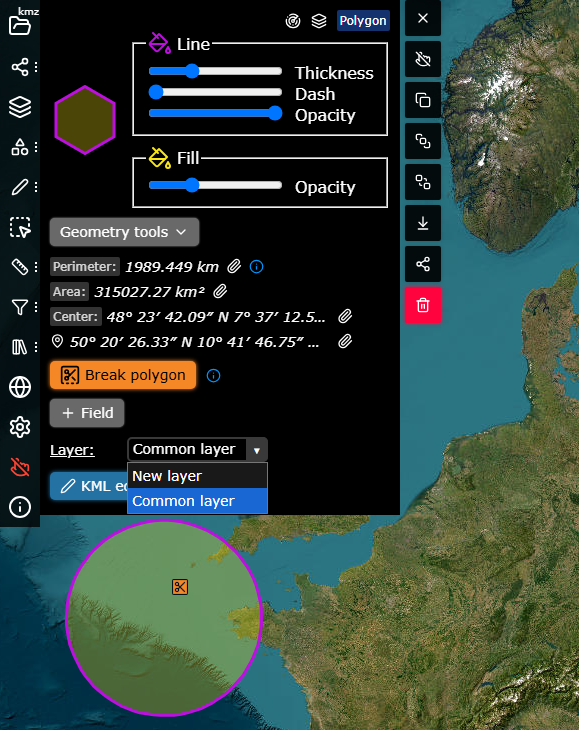579x730 pixels.
Task: Copy the Perimeter value with paperclip icon
Action: [x=234, y=266]
